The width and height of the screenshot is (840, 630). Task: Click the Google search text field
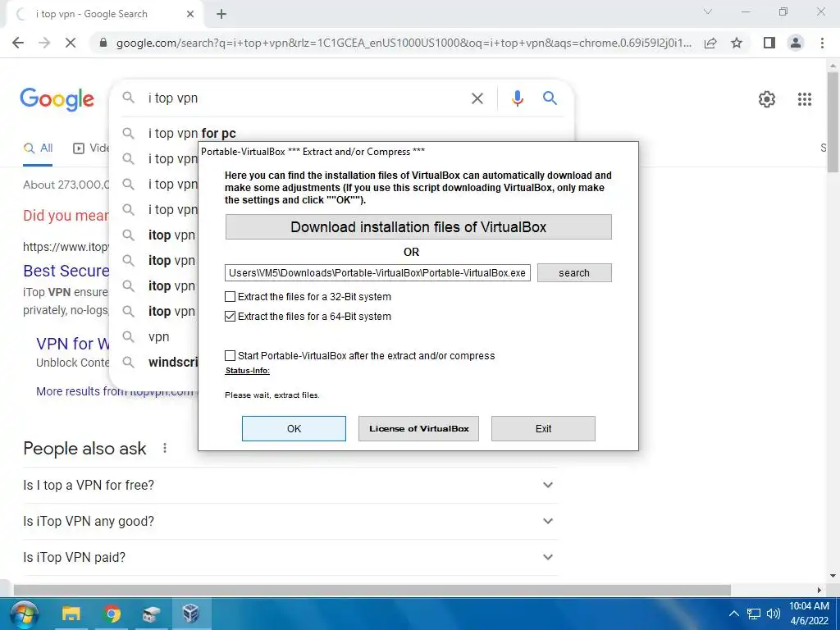305,98
